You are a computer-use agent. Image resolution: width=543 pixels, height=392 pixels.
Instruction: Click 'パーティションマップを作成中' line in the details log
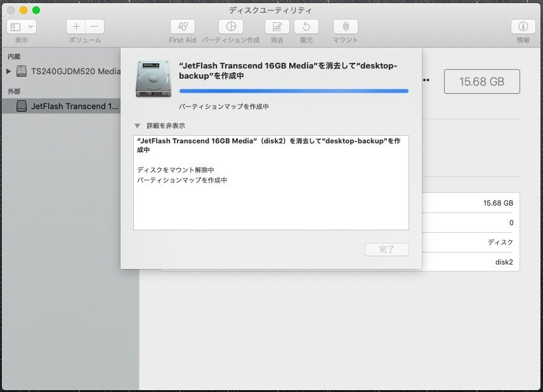click(x=182, y=180)
